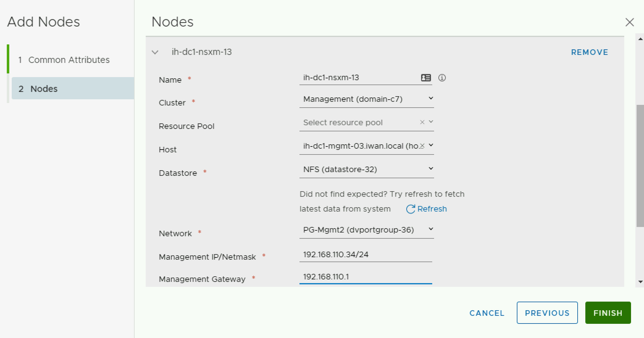Screen dimensions: 644x338
Task: Click the contact card icon in Name field
Action: click(x=426, y=78)
